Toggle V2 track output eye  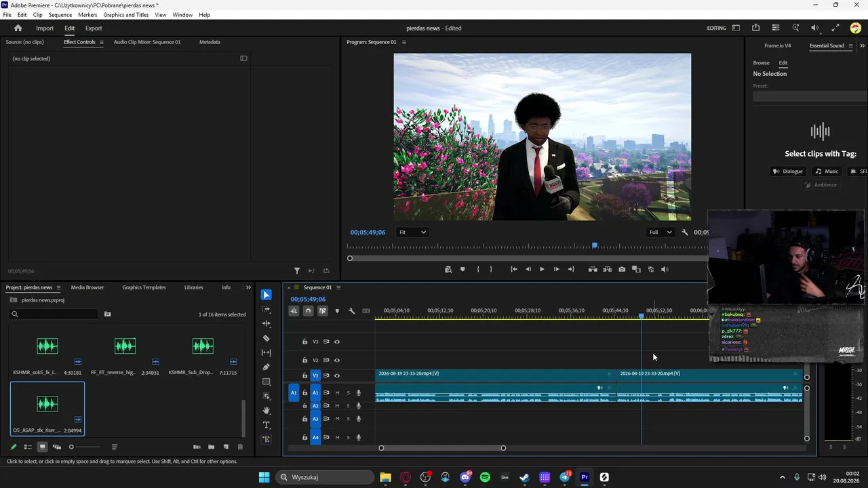pos(337,361)
